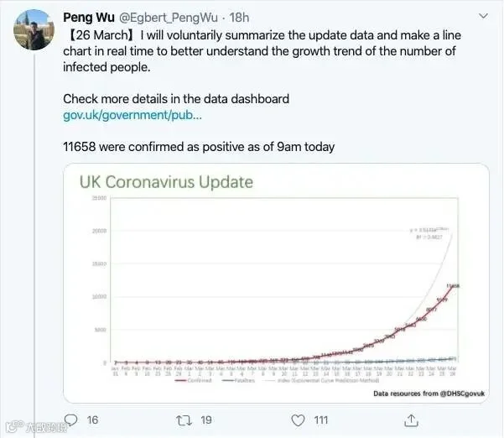Click the reply speech bubble icon
The image size is (504, 438).
click(x=70, y=420)
